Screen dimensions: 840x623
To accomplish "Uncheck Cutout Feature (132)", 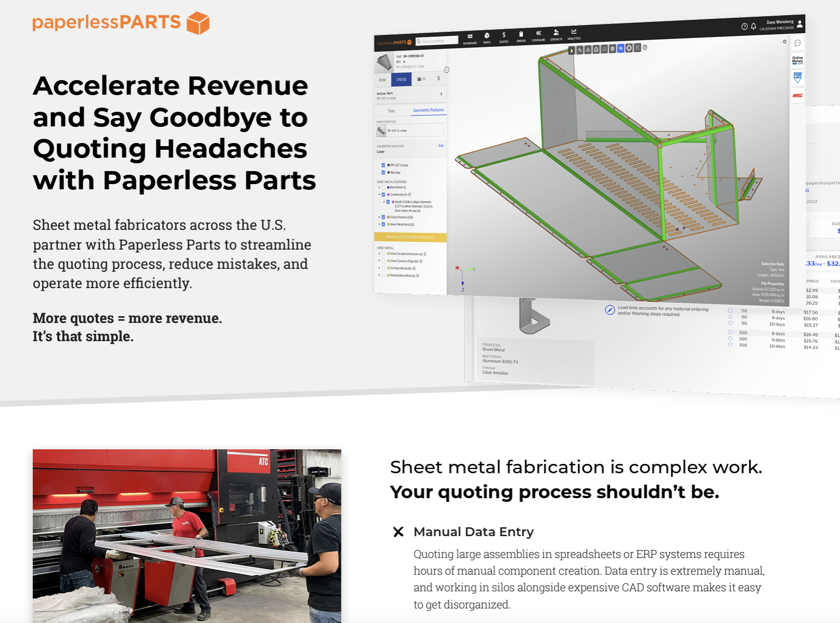I will tap(383, 217).
